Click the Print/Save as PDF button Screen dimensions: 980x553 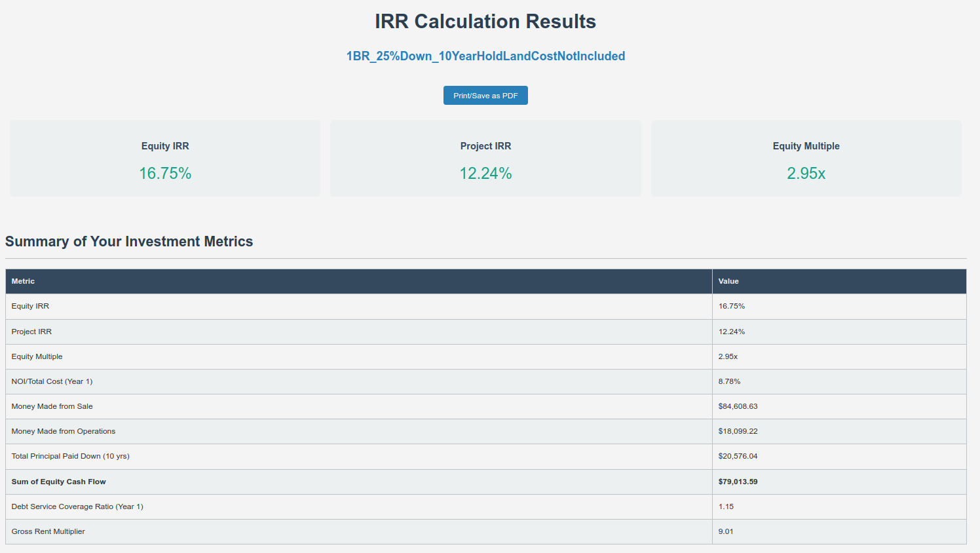485,96
